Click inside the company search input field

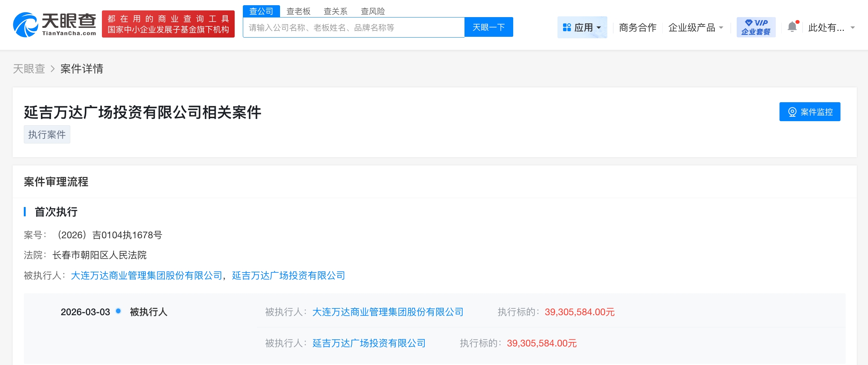[x=353, y=27]
